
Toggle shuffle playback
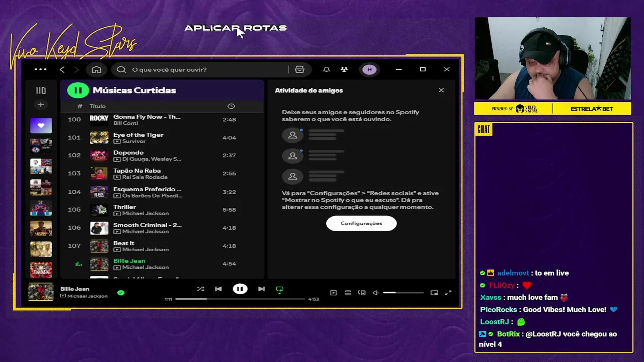click(201, 289)
